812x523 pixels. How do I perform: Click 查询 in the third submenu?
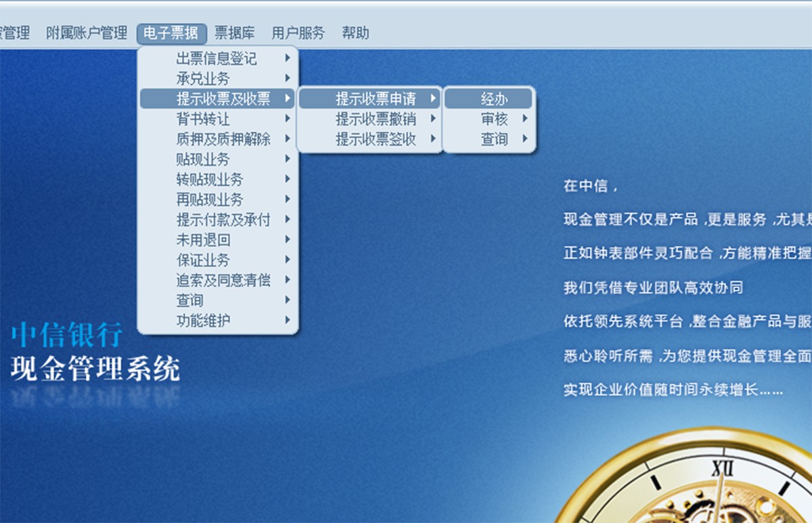click(489, 139)
